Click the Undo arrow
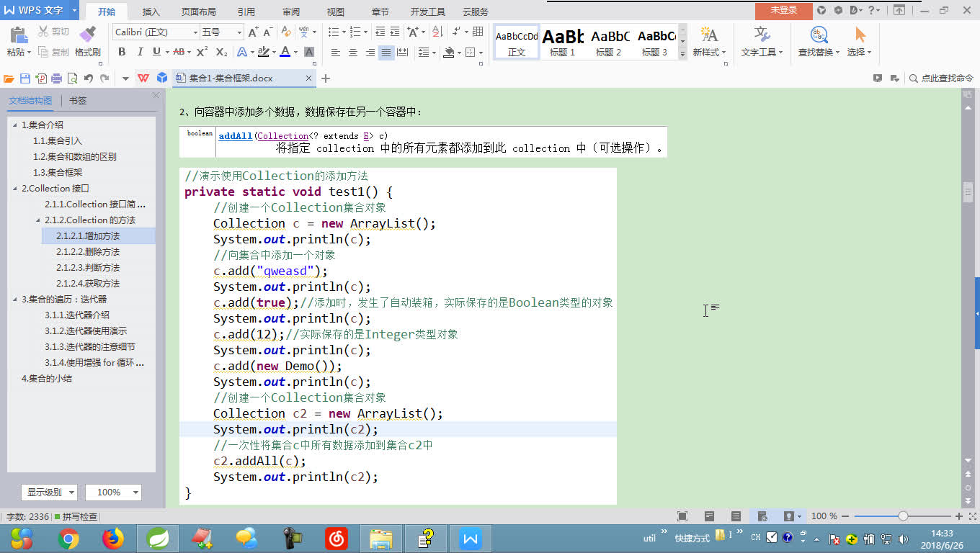The image size is (980, 553). pos(88,78)
